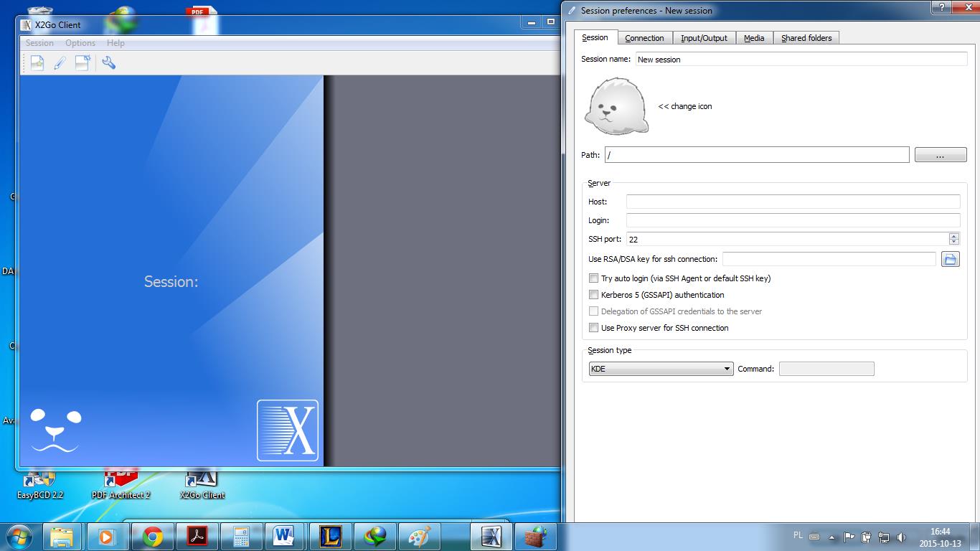Open the firewall globe taskbar icon
Image resolution: width=980 pixels, height=551 pixels.
click(534, 537)
